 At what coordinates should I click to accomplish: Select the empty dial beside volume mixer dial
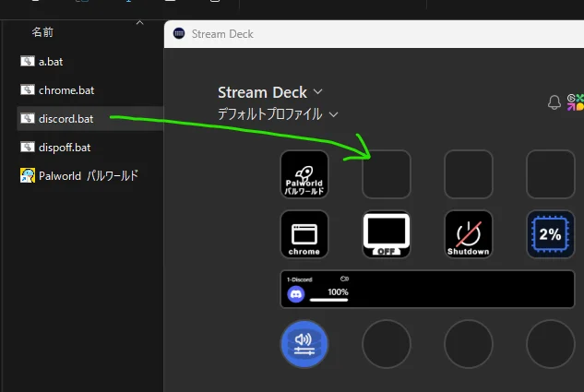coord(387,344)
